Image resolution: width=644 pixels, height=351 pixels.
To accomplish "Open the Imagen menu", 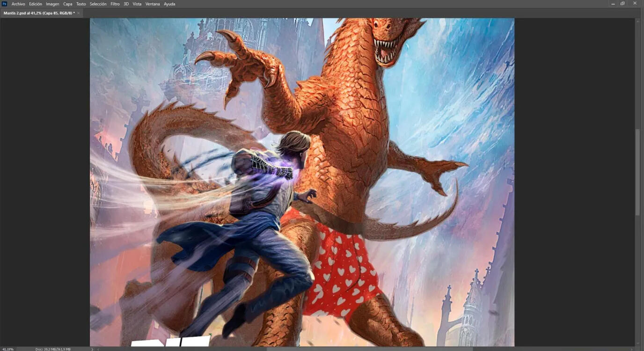I will pos(52,4).
